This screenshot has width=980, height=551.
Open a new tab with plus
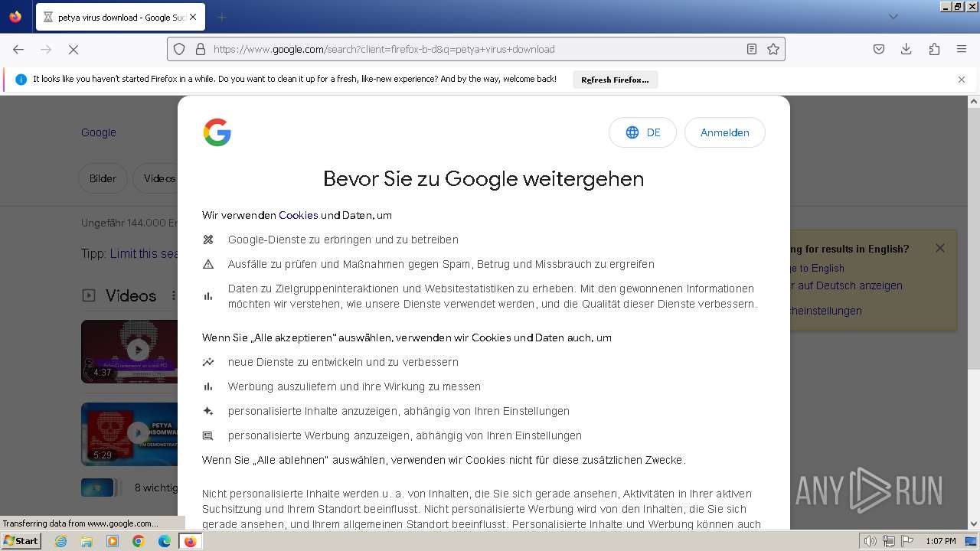[x=221, y=17]
